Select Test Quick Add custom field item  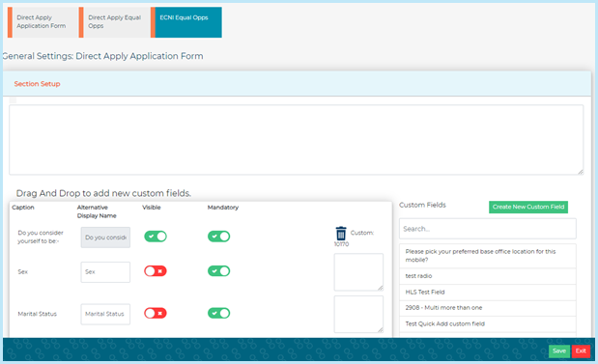(488, 323)
